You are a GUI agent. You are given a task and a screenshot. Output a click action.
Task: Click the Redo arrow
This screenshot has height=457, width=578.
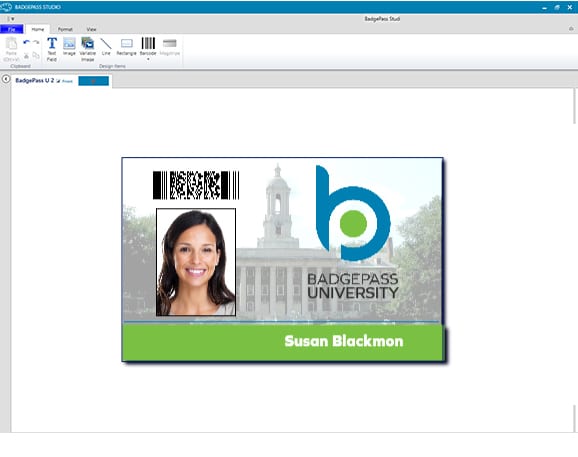(x=36, y=43)
